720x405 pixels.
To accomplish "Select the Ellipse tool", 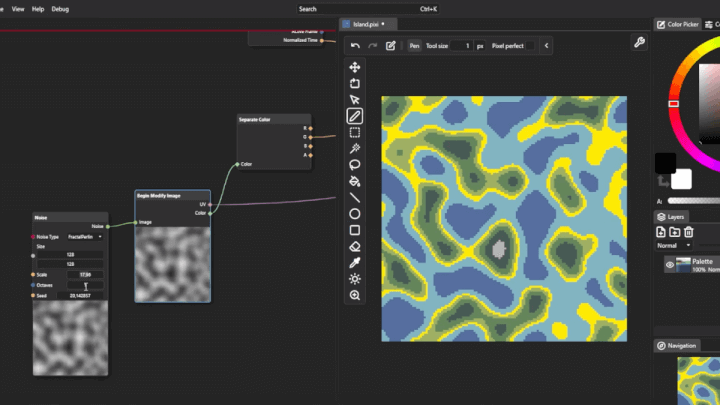I will pyautogui.click(x=354, y=214).
